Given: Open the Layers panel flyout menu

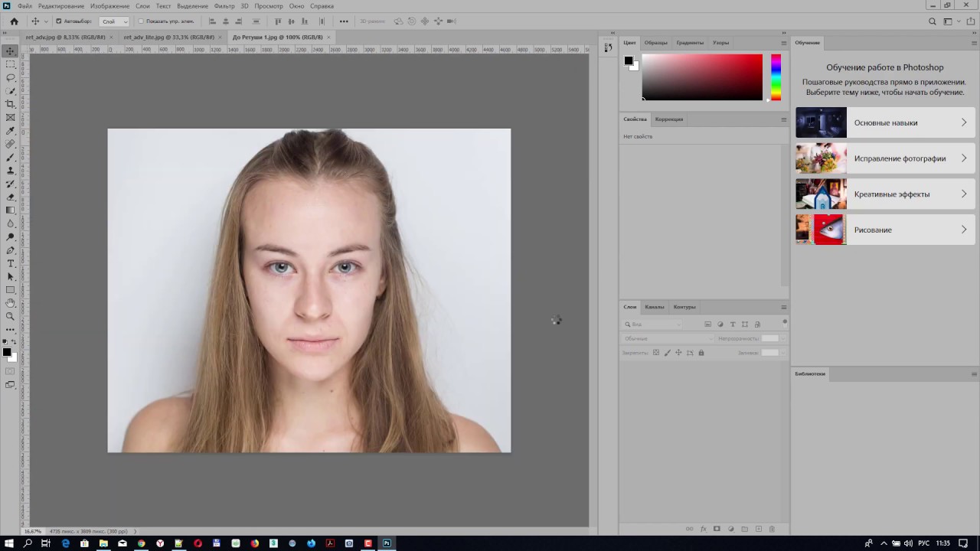Looking at the screenshot, I should (783, 307).
